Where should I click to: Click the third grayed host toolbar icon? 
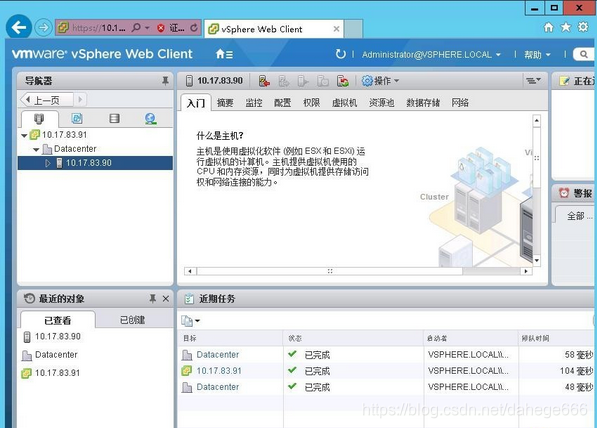pyautogui.click(x=303, y=81)
